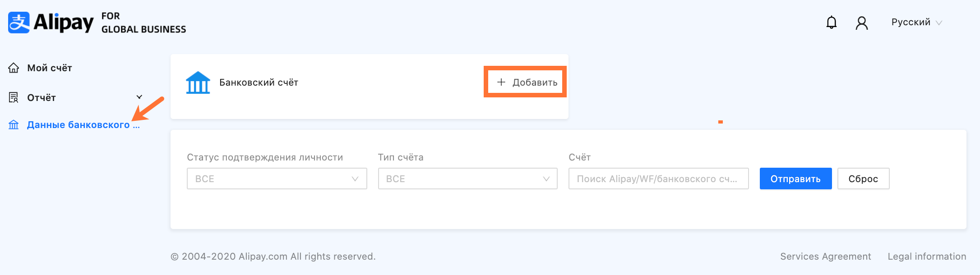Click the Отправить button
The height and width of the screenshot is (275, 980).
[795, 179]
